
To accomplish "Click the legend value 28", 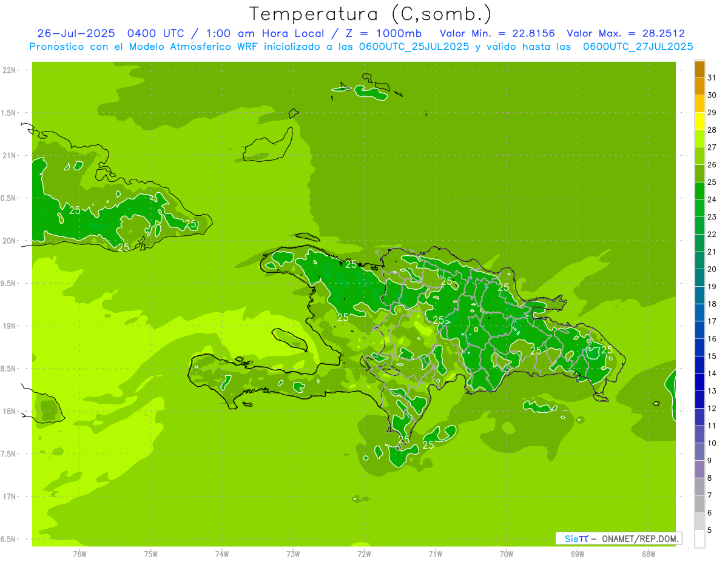I will (x=712, y=130).
